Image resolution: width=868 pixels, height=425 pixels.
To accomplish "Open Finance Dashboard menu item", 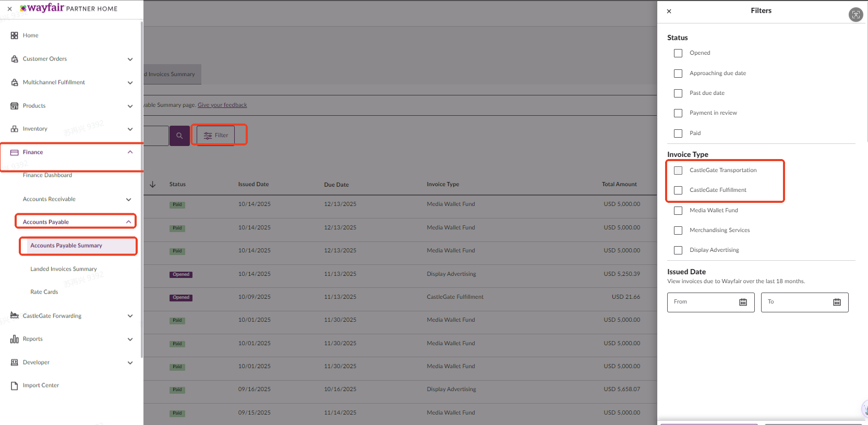I will pos(47,175).
